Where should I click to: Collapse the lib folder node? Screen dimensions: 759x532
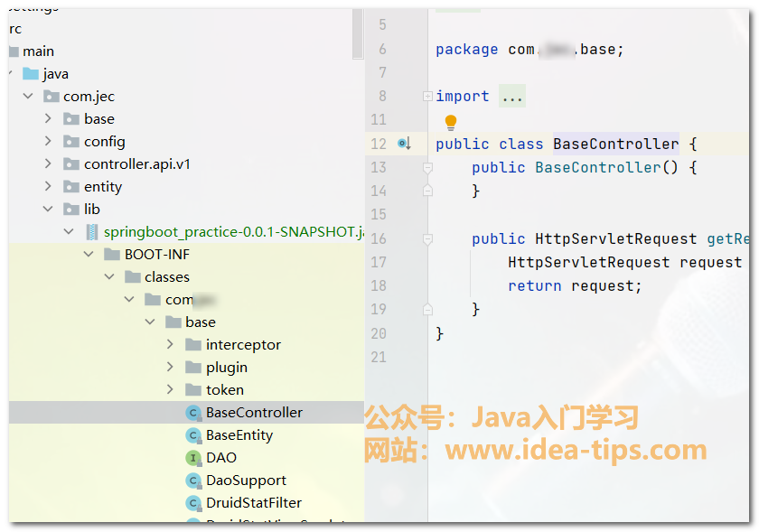(48, 210)
